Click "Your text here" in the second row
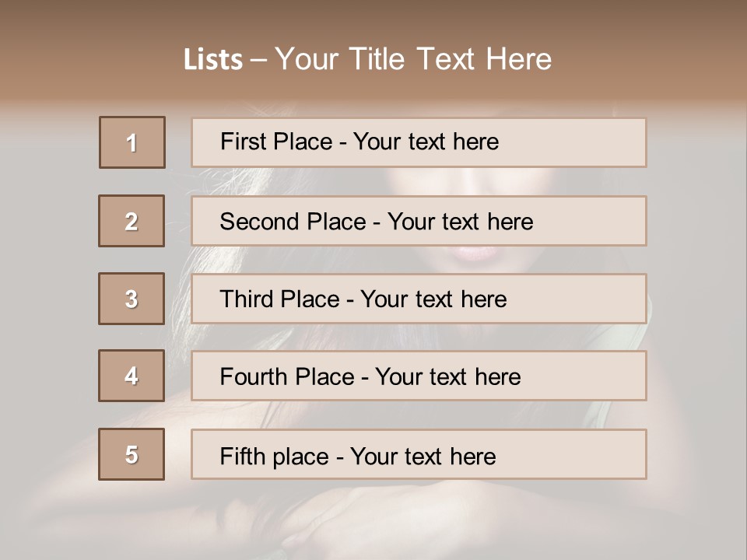The width and height of the screenshot is (747, 560). tap(460, 222)
